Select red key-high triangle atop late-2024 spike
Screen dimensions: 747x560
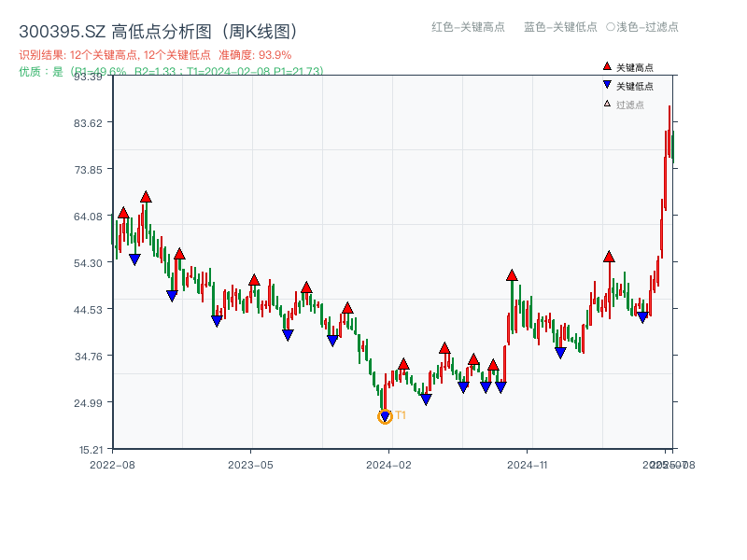pyautogui.click(x=512, y=275)
